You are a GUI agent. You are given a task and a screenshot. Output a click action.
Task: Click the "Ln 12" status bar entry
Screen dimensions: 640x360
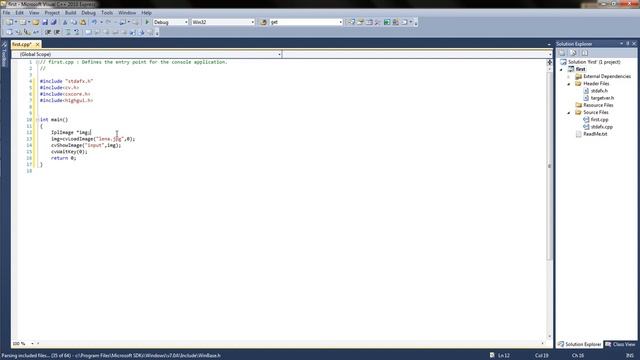click(504, 356)
